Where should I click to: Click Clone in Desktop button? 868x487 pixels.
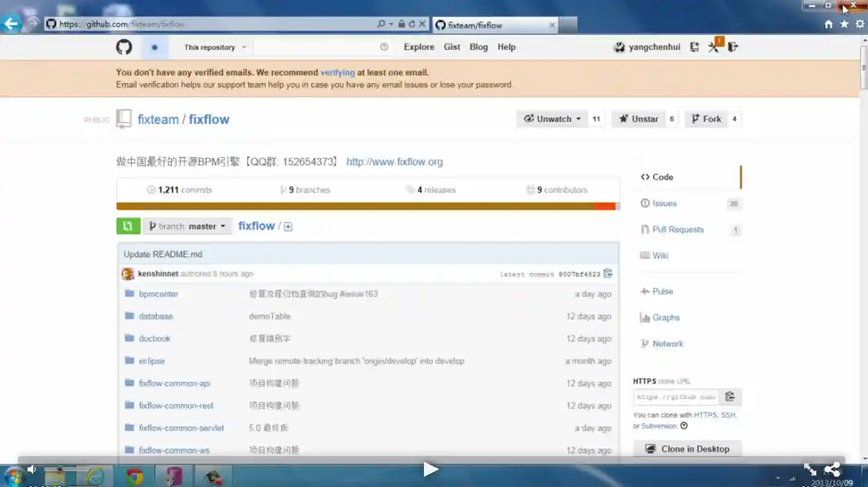[687, 449]
